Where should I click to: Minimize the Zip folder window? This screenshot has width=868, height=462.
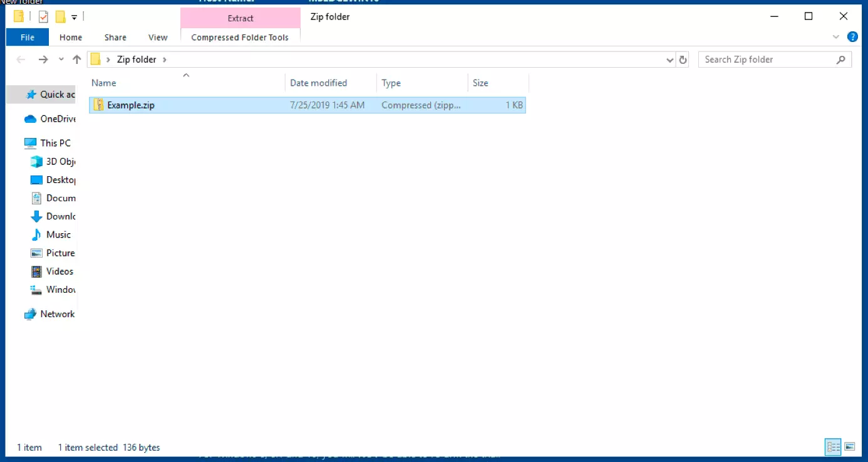tap(774, 16)
